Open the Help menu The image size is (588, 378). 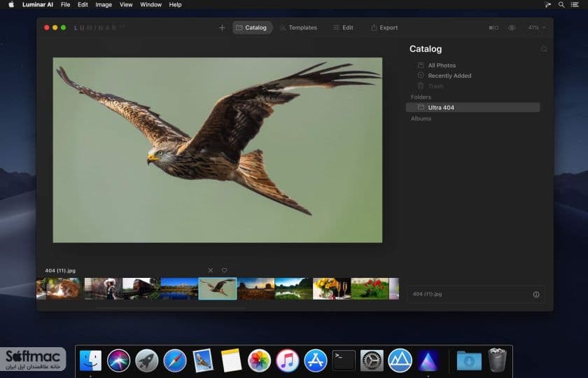point(175,4)
